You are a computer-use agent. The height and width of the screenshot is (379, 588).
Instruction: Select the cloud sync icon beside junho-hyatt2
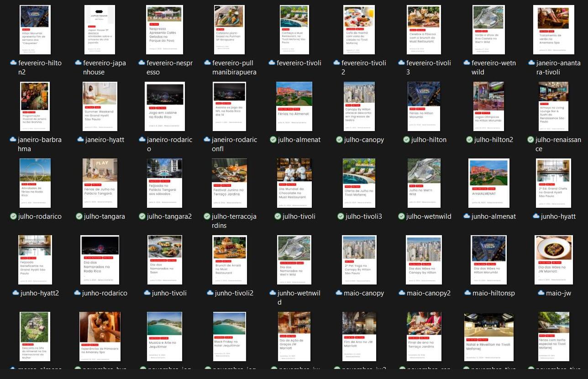(x=16, y=293)
